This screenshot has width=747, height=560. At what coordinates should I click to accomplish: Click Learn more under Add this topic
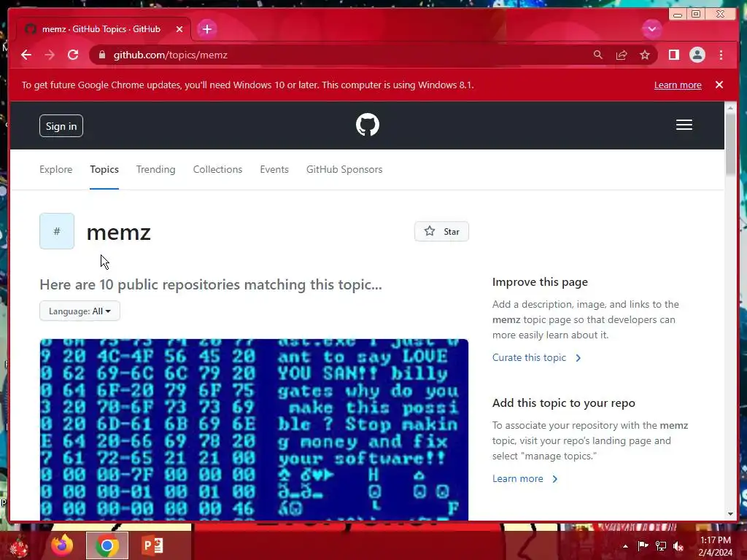coord(525,478)
